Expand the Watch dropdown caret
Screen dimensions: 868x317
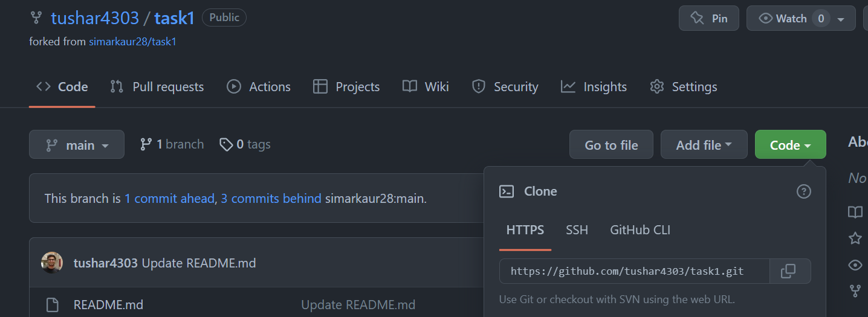click(841, 19)
